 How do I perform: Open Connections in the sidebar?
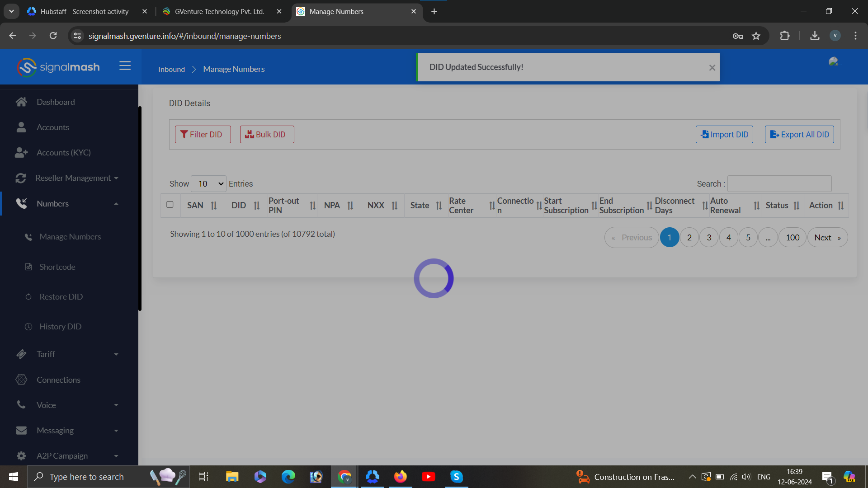[x=58, y=380]
